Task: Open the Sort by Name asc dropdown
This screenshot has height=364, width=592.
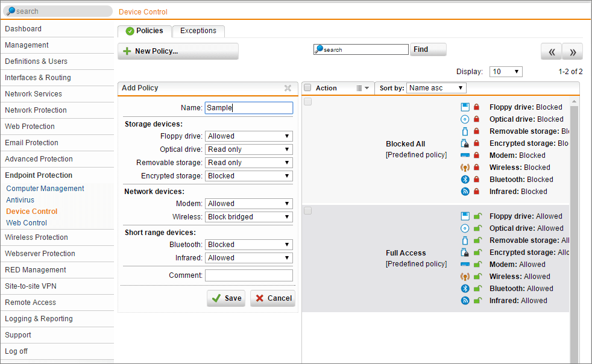Action: coord(436,88)
